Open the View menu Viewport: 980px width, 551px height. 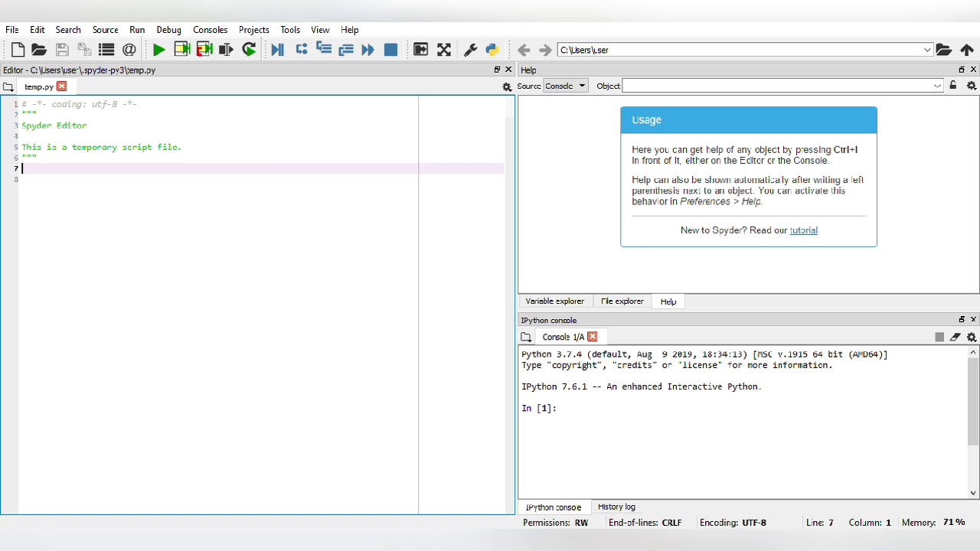321,30
